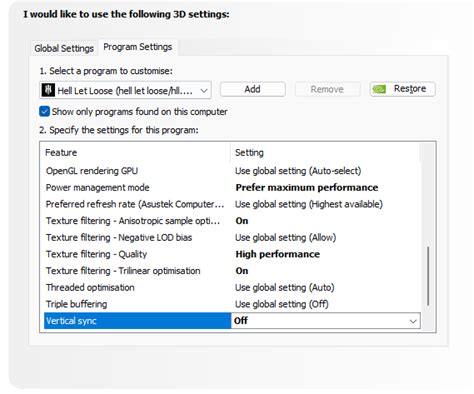Open the program selection dropdown
The image size is (474, 394).
pos(125,90)
